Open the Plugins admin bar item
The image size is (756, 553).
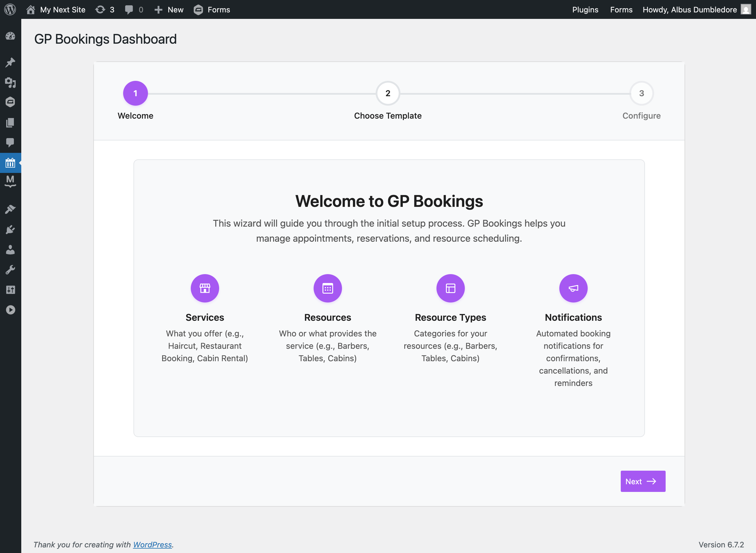585,9
